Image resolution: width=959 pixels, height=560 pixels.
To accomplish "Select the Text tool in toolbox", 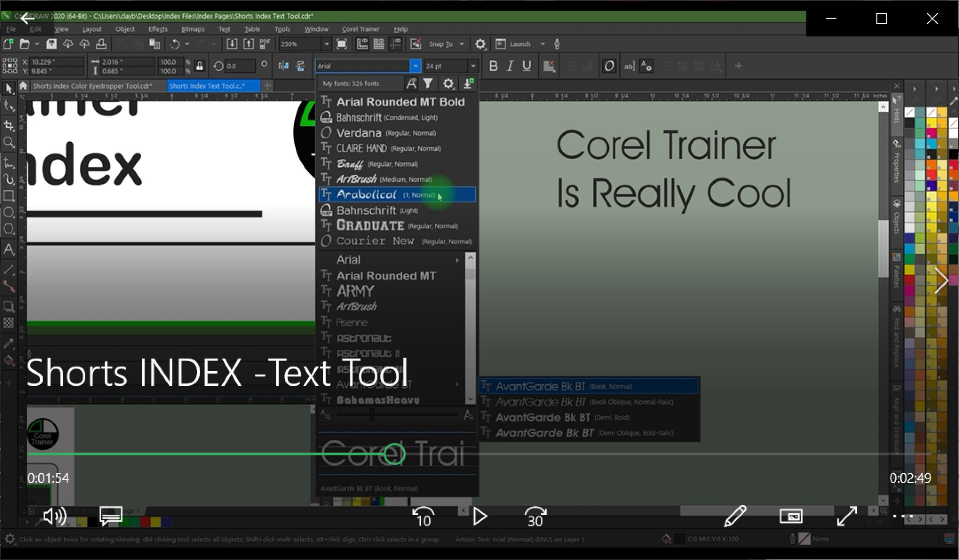I will coord(9,250).
